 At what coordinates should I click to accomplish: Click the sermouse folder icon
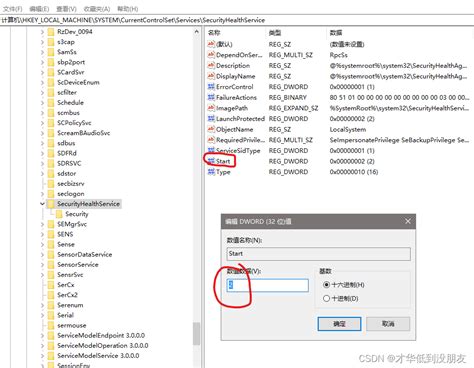[x=51, y=325]
